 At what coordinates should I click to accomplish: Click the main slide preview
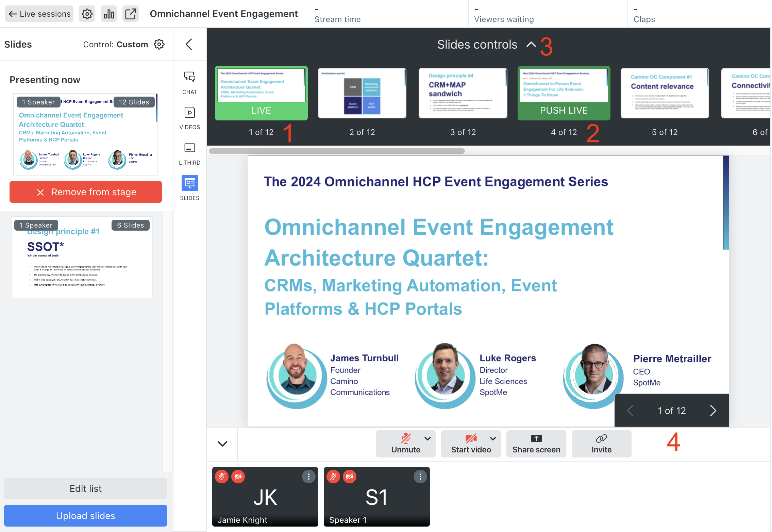[x=488, y=291]
